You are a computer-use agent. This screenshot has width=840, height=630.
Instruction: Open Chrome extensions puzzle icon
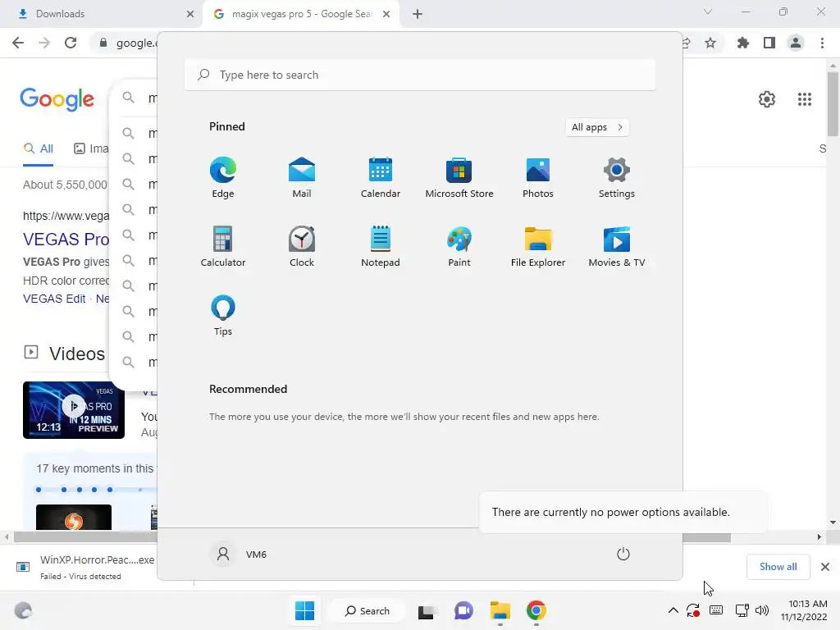click(743, 43)
